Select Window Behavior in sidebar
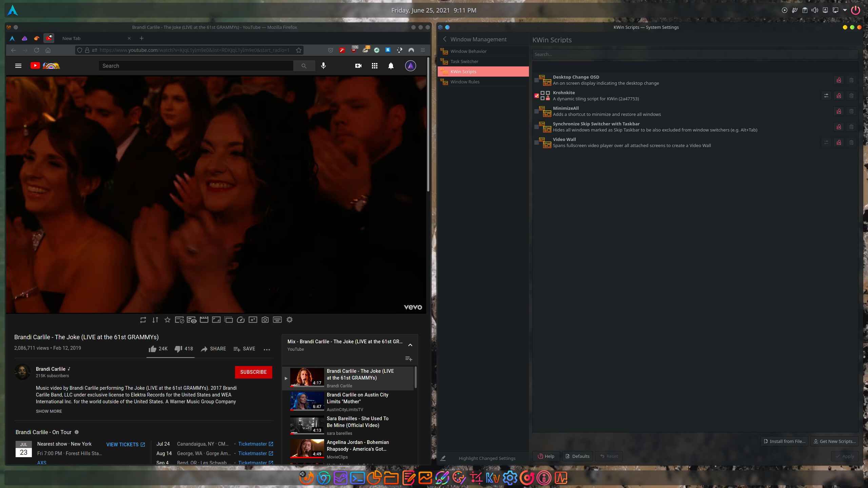 (483, 51)
